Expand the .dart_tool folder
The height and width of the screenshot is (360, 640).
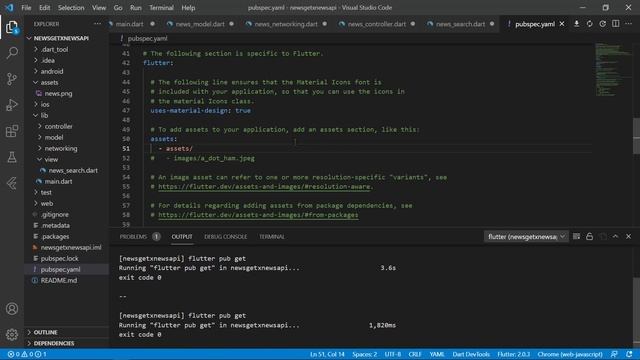coord(54,49)
